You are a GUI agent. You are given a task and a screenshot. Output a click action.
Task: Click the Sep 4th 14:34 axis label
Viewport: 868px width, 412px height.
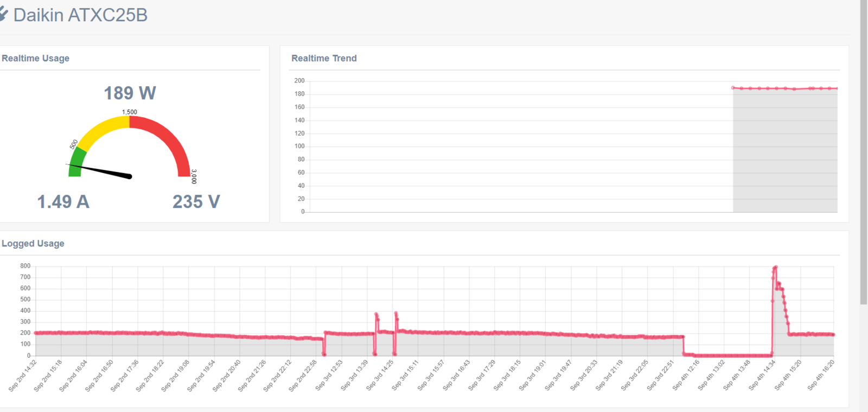(x=762, y=375)
